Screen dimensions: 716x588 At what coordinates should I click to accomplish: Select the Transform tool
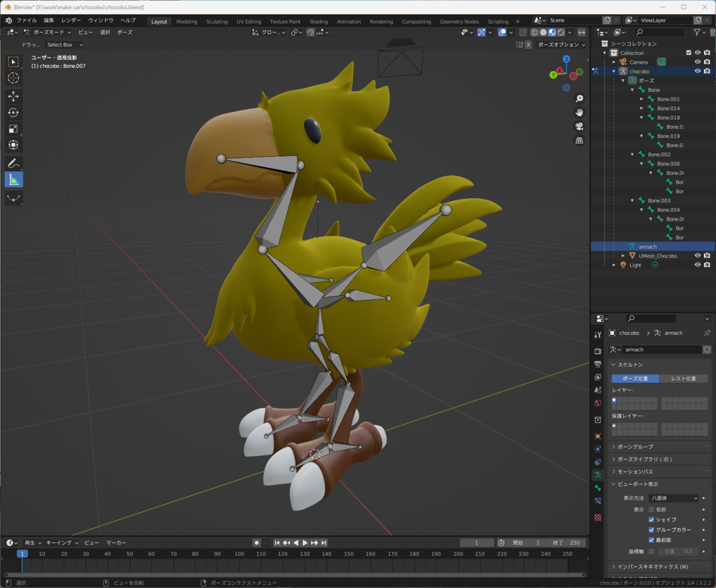tap(14, 145)
